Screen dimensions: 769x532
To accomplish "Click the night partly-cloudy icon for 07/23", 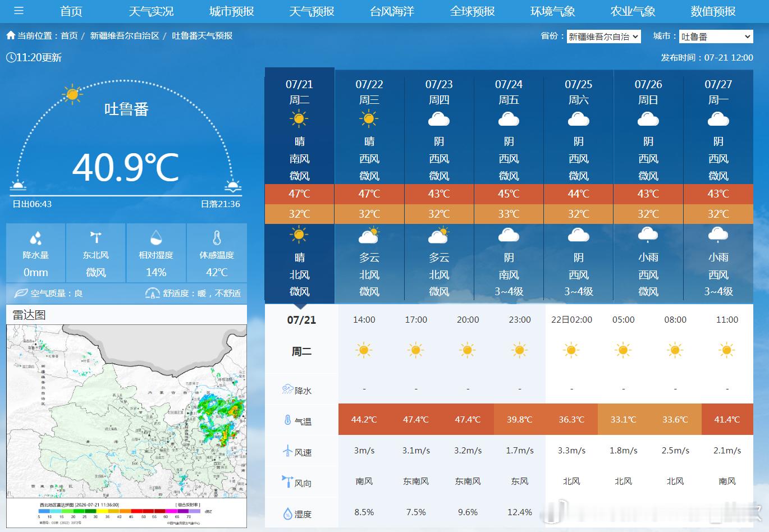I will pos(438,235).
